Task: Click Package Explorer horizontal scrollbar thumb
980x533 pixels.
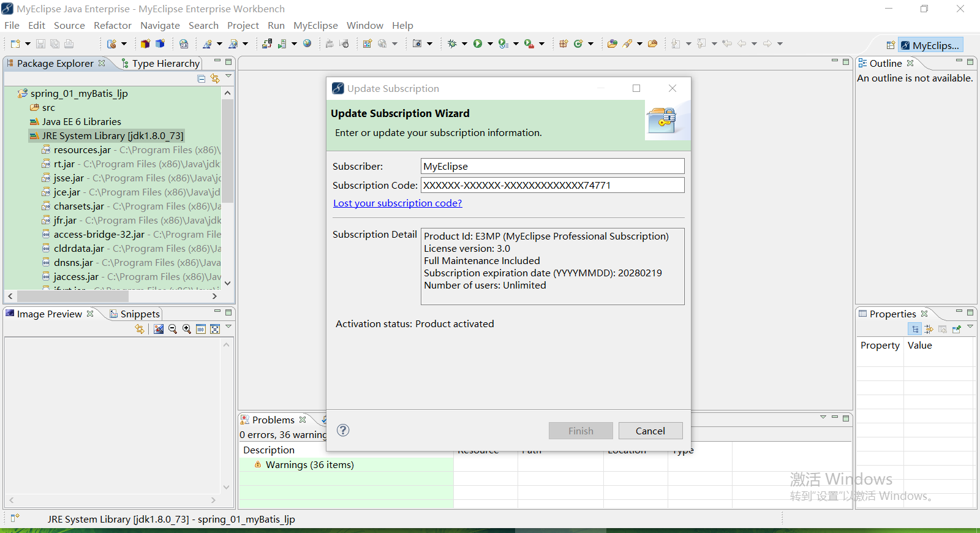Action: (x=72, y=296)
